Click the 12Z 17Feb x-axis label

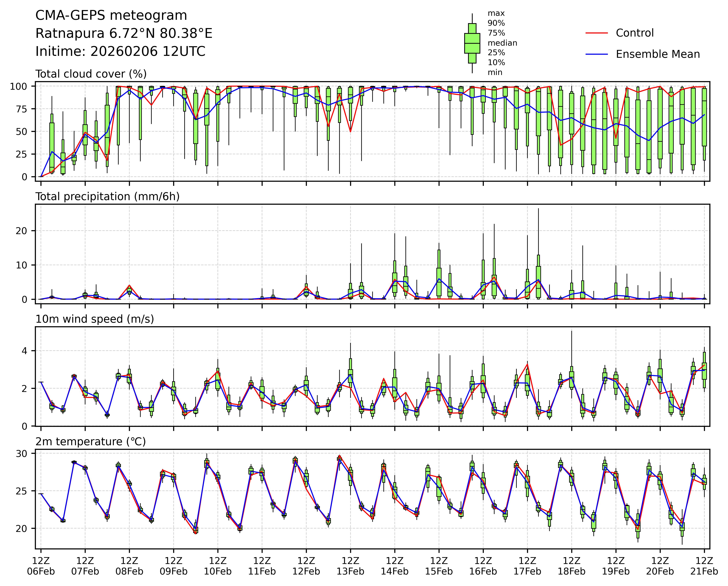coord(527,566)
